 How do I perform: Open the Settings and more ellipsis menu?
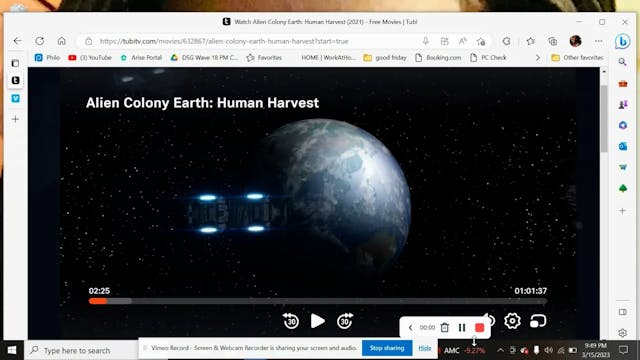tap(598, 41)
